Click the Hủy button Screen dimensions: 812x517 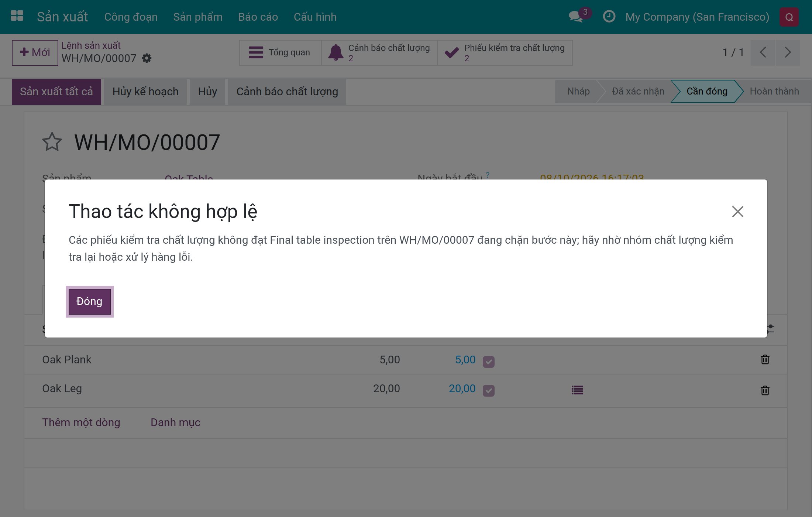pos(207,92)
